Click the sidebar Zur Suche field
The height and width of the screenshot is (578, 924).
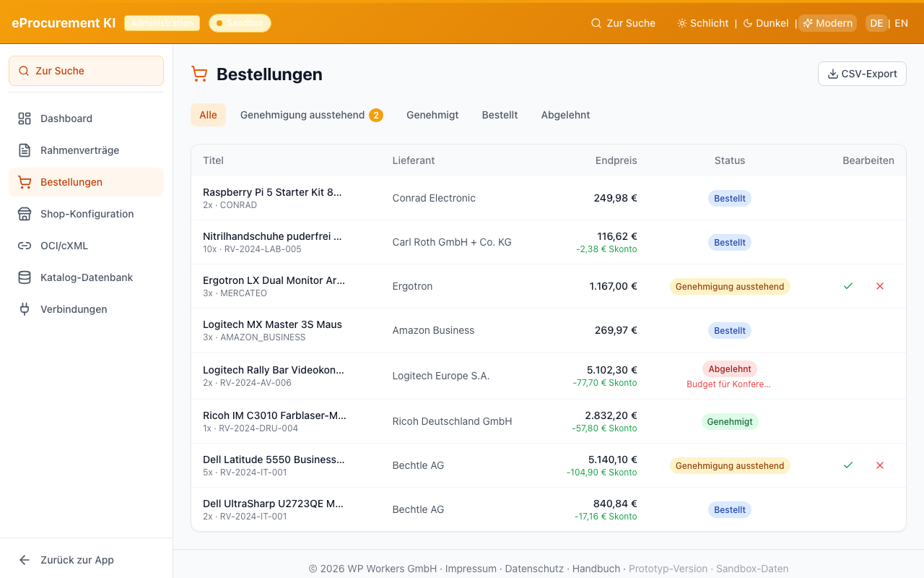point(86,71)
